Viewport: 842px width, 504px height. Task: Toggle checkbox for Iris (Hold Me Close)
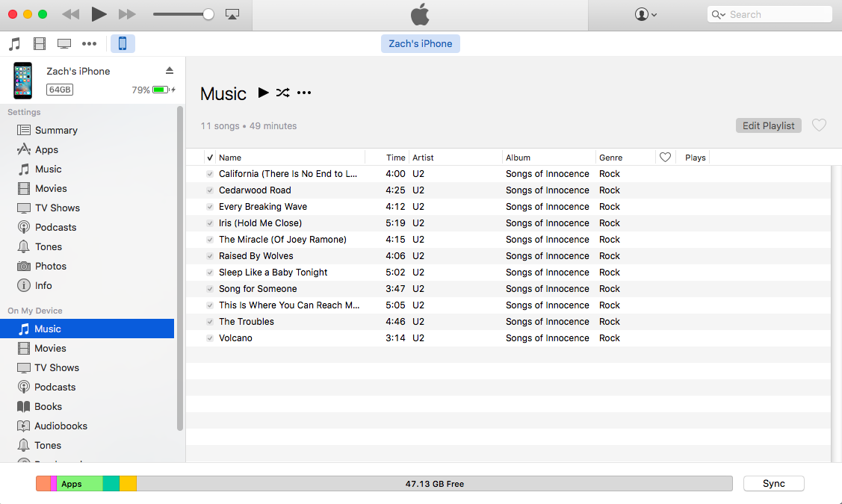pos(210,223)
